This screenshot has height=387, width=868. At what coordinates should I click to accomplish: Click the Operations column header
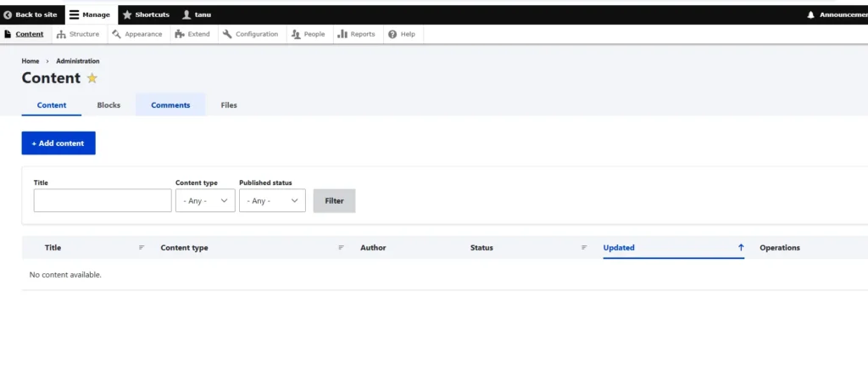pyautogui.click(x=780, y=248)
